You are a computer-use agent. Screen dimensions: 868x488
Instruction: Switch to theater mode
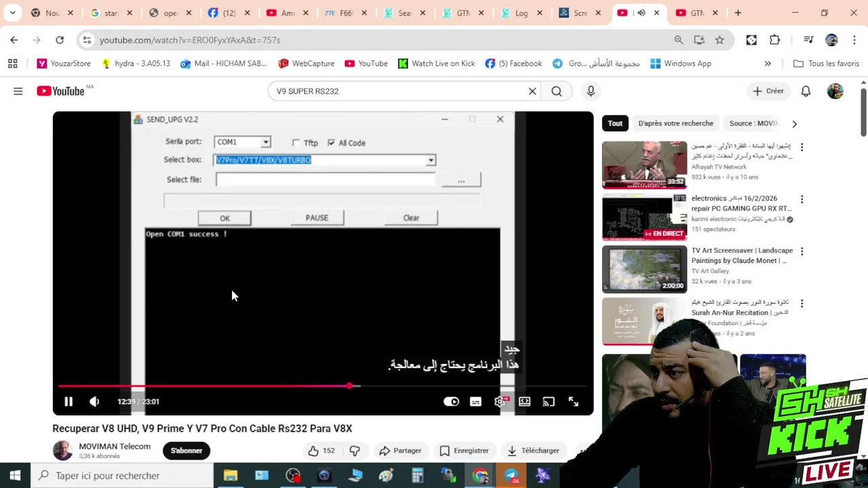coord(524,401)
